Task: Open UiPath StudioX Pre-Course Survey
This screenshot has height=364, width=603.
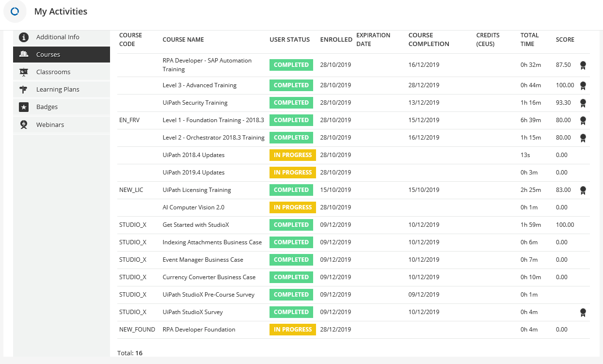Action: [x=208, y=295]
